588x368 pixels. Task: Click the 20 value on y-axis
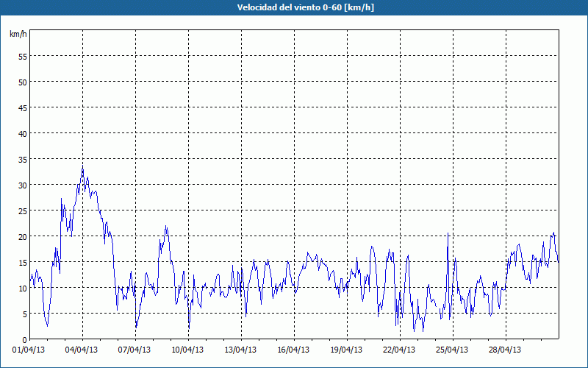pyautogui.click(x=23, y=236)
